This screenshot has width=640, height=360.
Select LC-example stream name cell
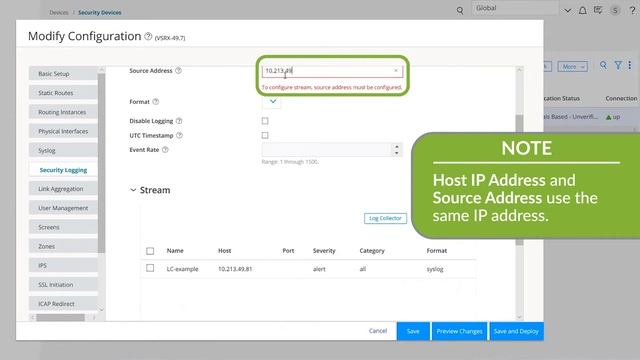click(182, 269)
